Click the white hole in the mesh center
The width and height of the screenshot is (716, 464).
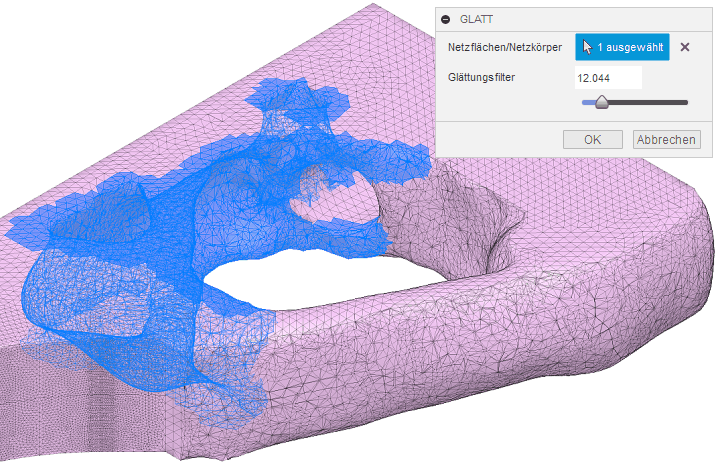coord(300,272)
